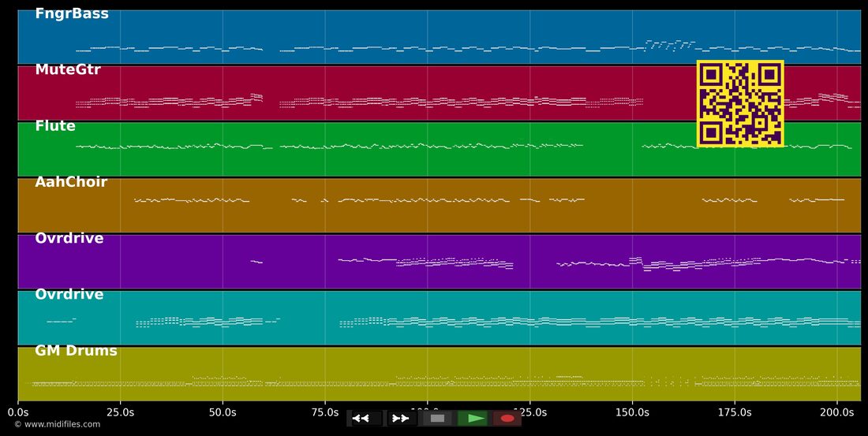The image size is (868, 436).
Task: Click the 25.0s timeline label
Action: 120,412
